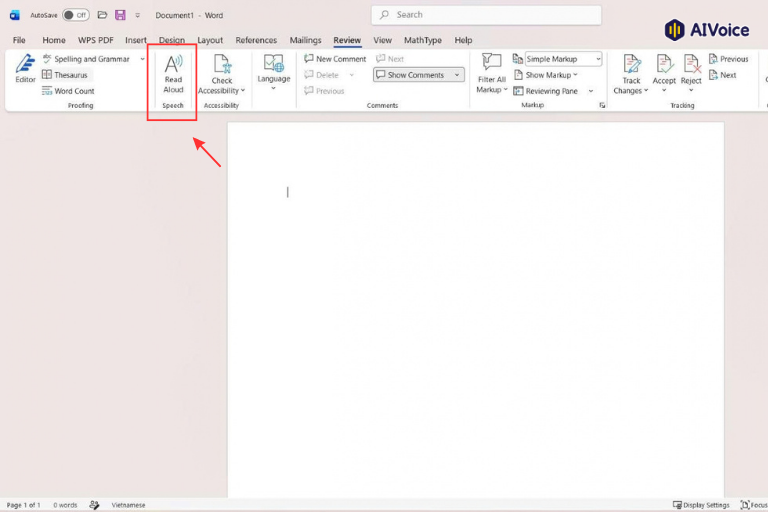Expand Delete comment dropdown arrow
This screenshot has height=512, width=768.
352,75
